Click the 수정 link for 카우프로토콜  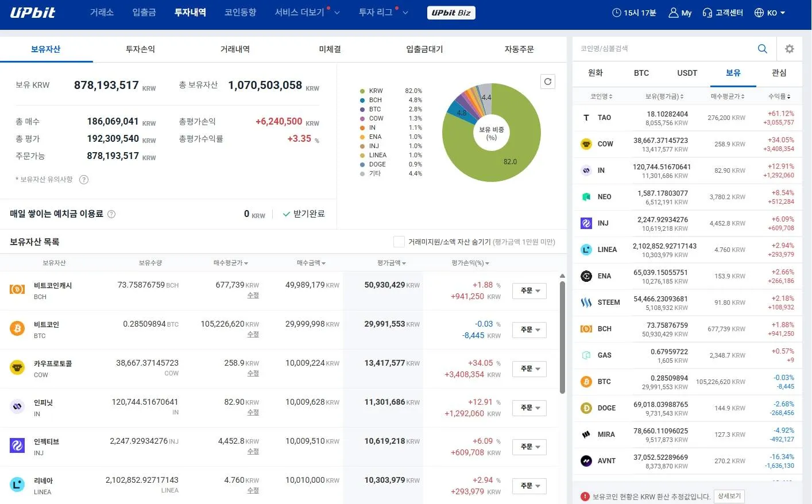tap(253, 373)
